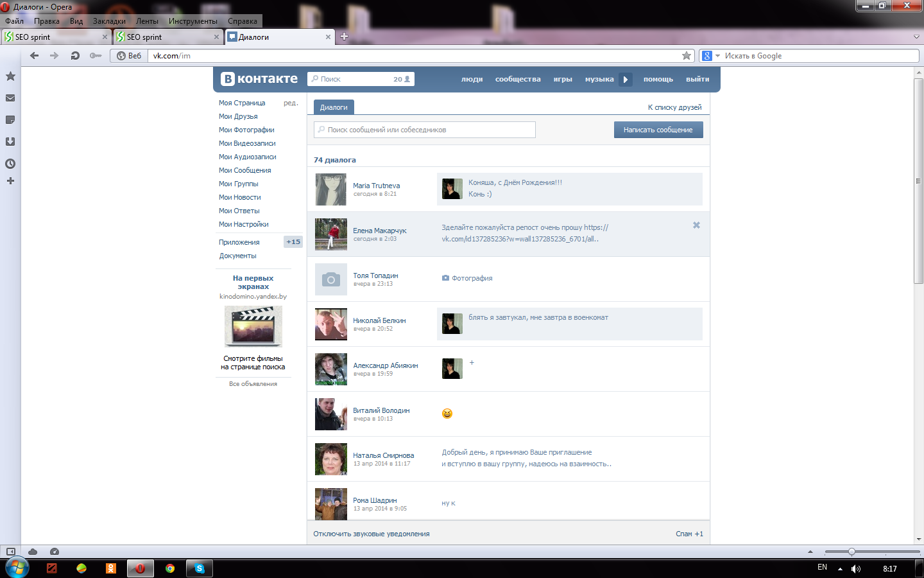The height and width of the screenshot is (578, 924).
Task: Click the ВКонтакте logo
Action: click(x=259, y=79)
